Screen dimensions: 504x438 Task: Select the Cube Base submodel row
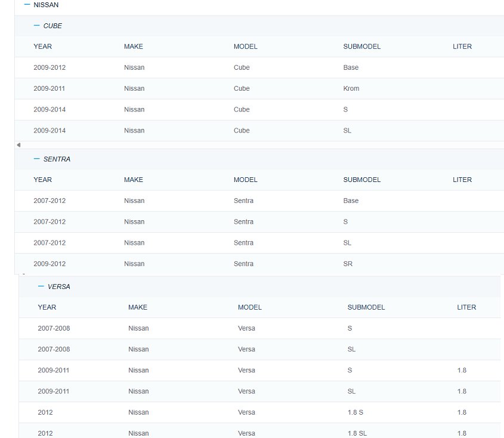click(x=351, y=67)
